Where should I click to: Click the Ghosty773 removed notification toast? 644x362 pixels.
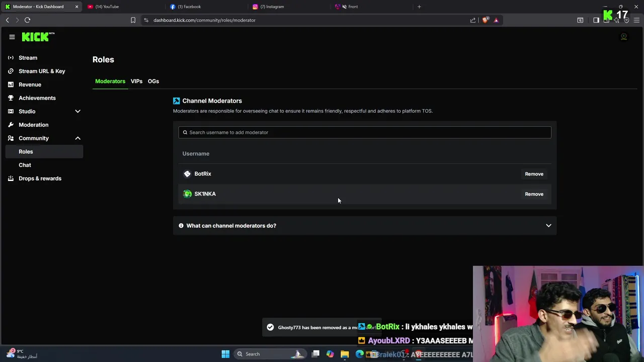click(322, 327)
